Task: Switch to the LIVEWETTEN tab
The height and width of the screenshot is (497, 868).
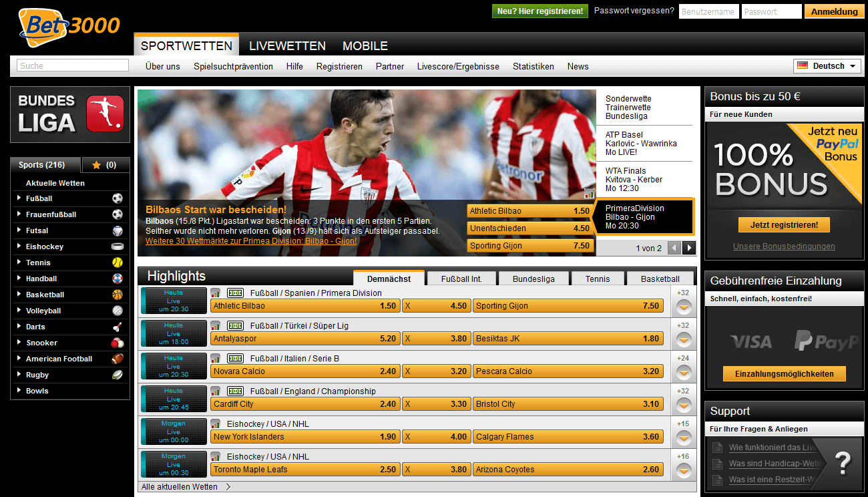Action: 287,46
